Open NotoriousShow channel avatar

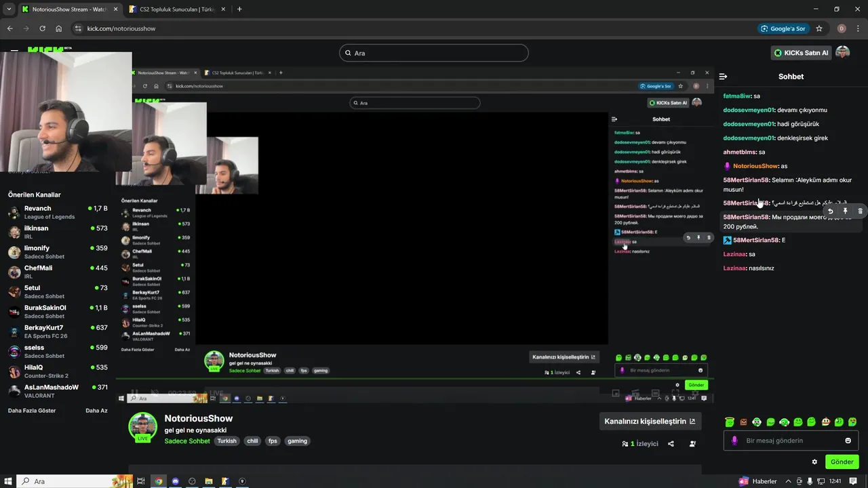tap(143, 426)
